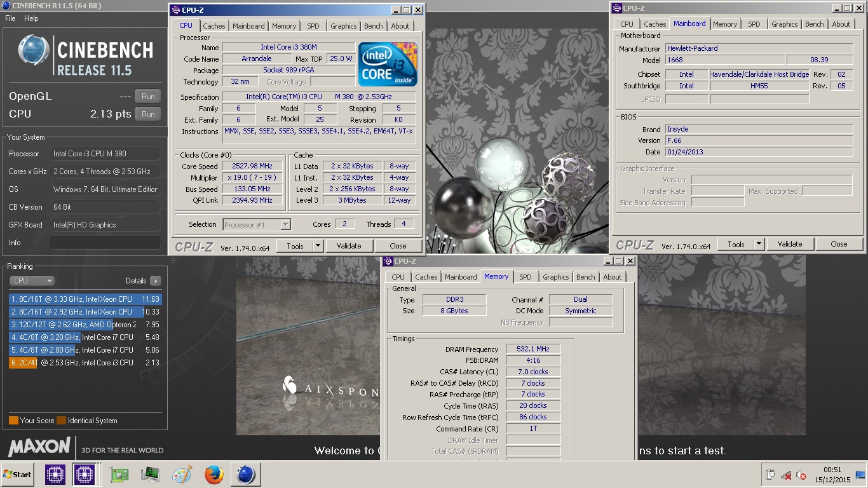The image size is (868, 488).
Task: Click Validate in the CPU-tab CPU-Z window
Action: pyautogui.click(x=349, y=246)
